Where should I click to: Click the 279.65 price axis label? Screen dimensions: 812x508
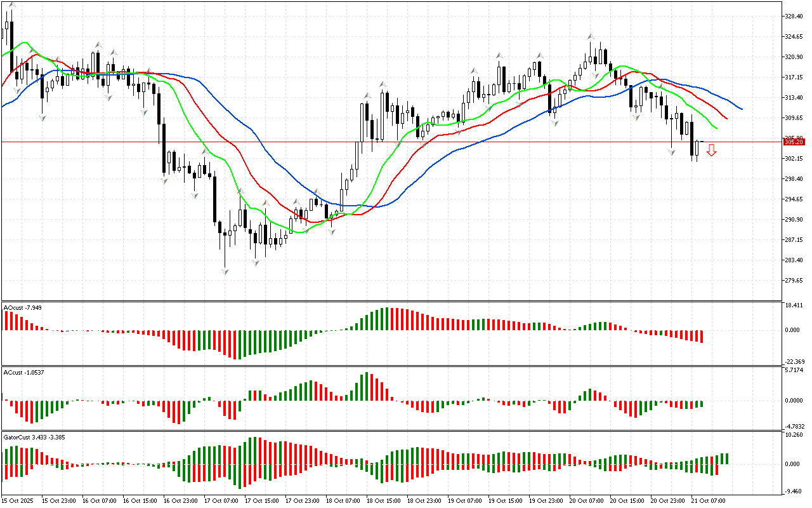tap(794, 281)
